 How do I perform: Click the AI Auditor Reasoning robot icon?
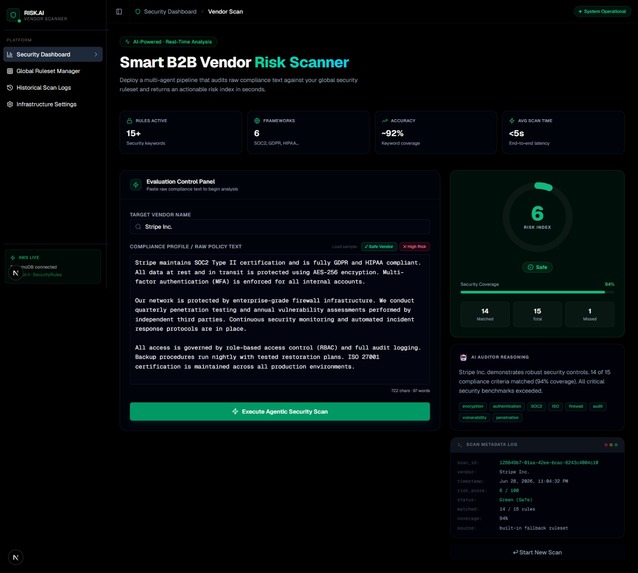click(463, 357)
